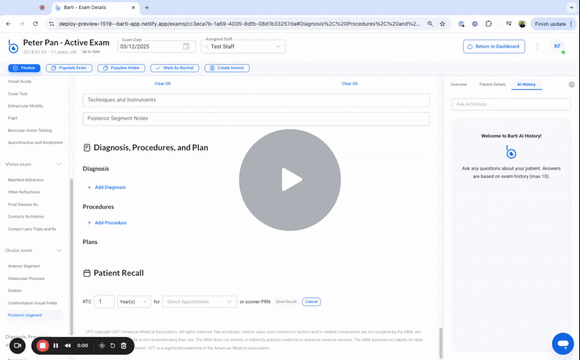Screen dimensions: 580x360
Task: Click the camera icon in the recorder bar
Action: tap(17, 346)
